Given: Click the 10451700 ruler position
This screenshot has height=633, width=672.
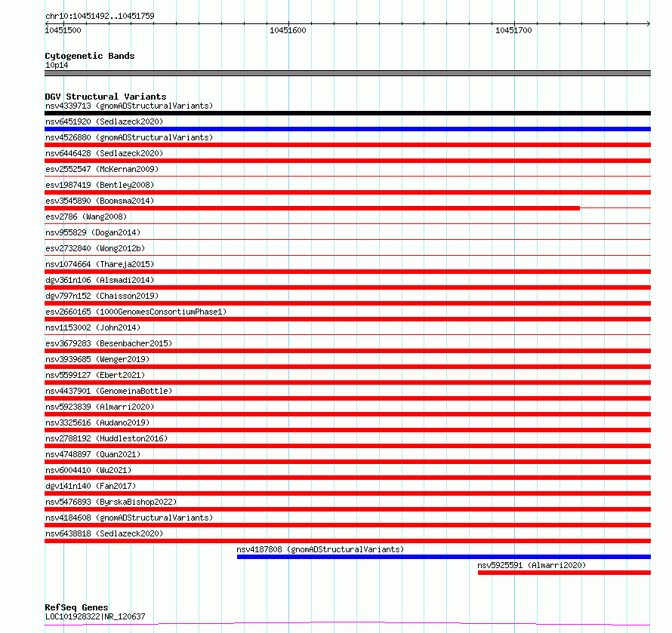Looking at the screenshot, I should click(513, 30).
